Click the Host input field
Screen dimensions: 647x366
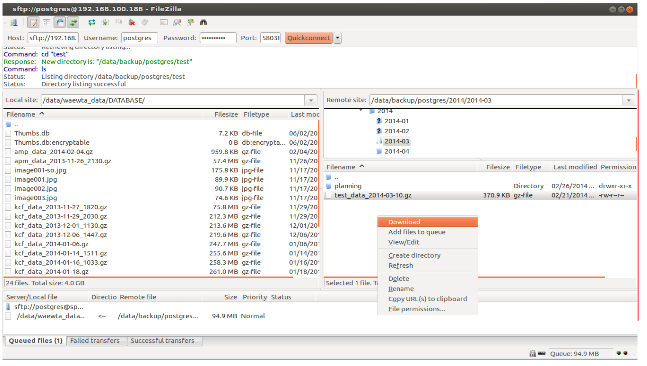click(53, 38)
